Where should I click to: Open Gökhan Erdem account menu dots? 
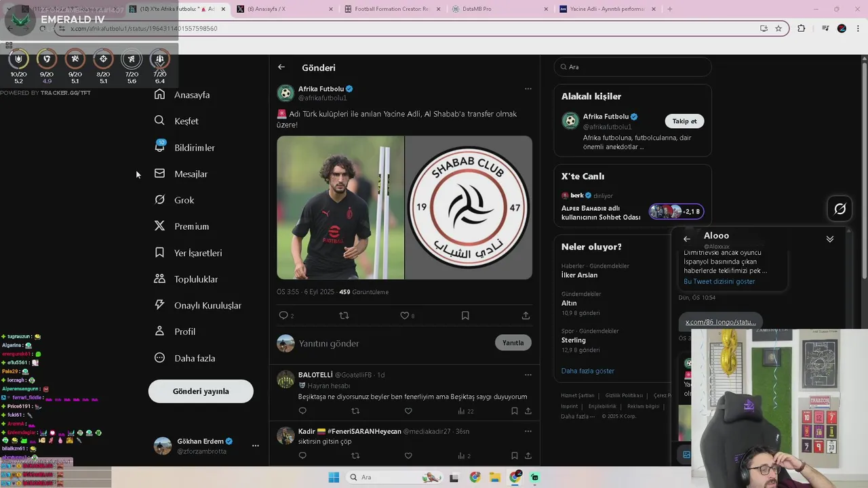point(255,445)
